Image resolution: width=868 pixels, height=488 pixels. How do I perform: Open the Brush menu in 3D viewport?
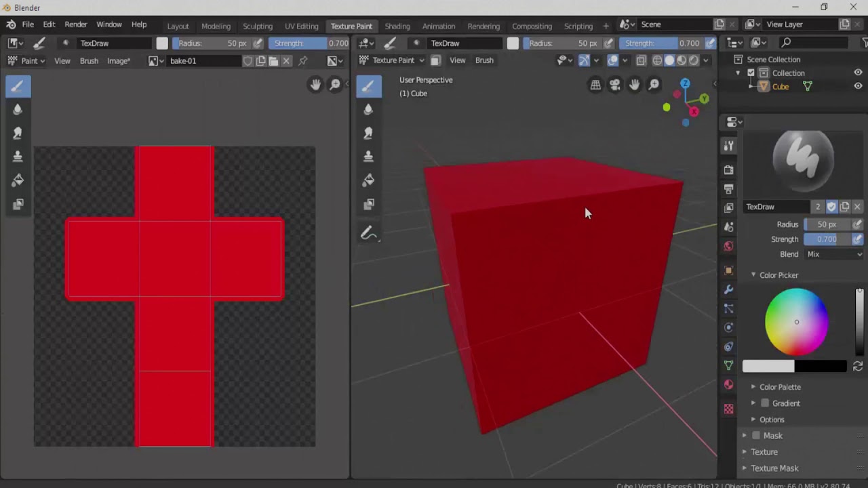point(484,60)
